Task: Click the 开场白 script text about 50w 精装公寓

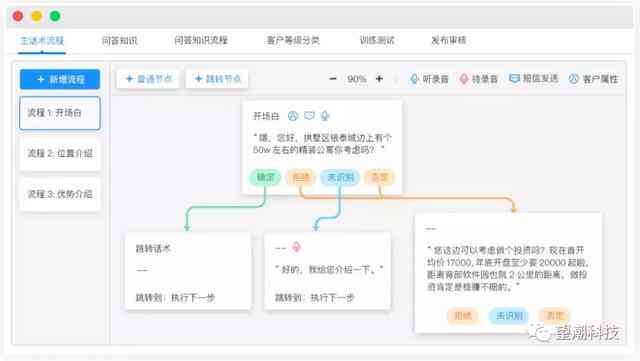Action: pos(322,144)
